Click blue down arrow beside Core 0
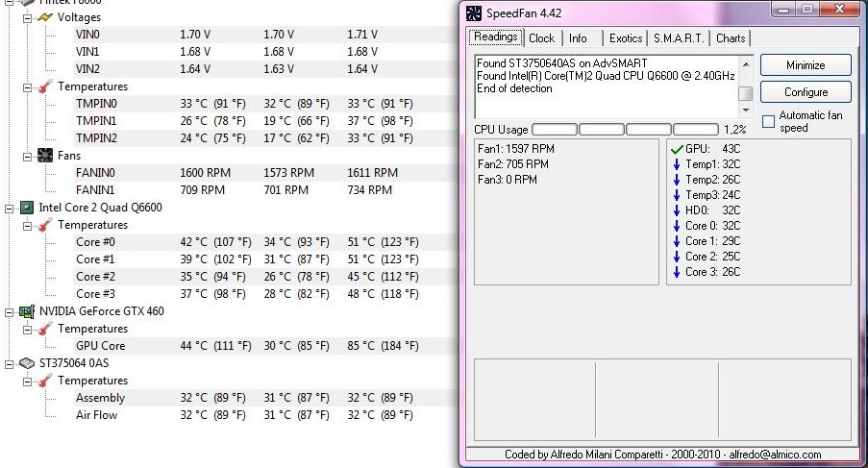Viewport: 868px width, 468px height. [677, 226]
